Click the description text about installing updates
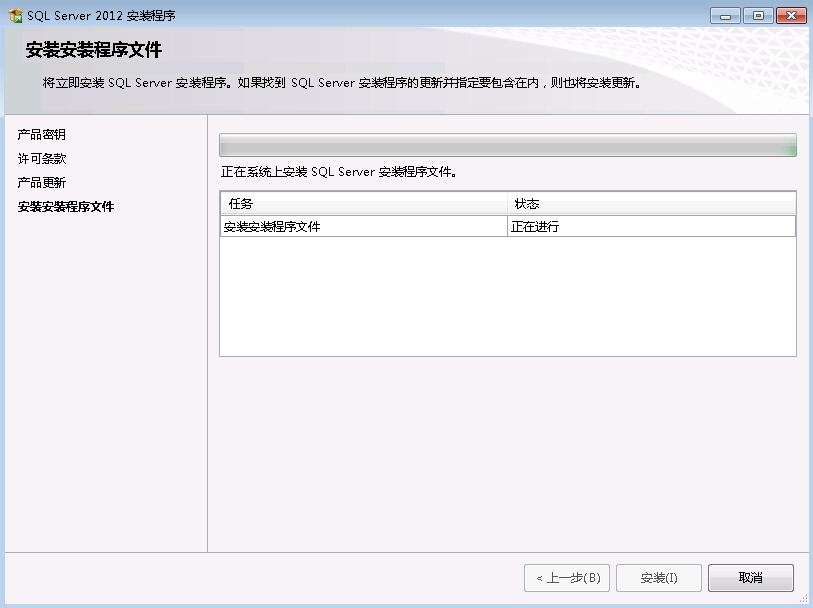This screenshot has width=813, height=608. pyautogui.click(x=342, y=83)
